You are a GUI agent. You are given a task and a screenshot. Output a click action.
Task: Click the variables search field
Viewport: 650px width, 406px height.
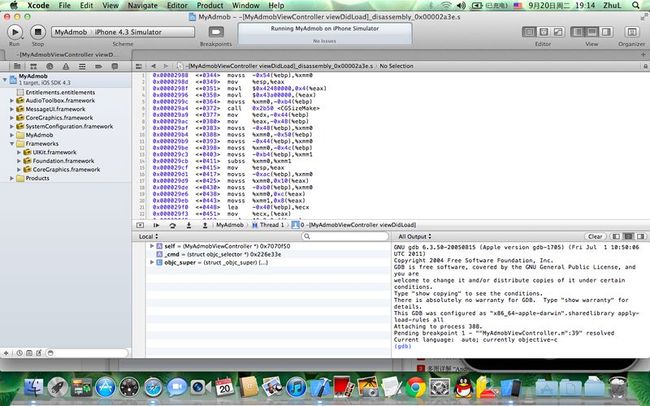(x=345, y=236)
